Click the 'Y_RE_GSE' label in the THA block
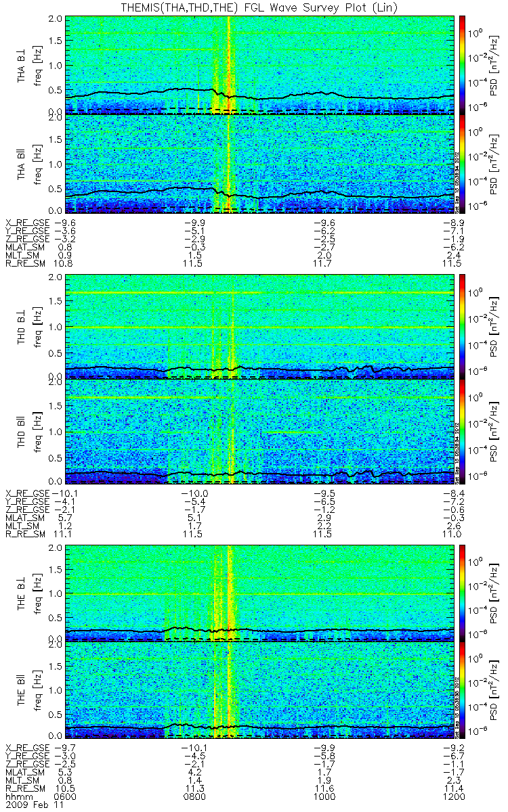 (x=27, y=230)
